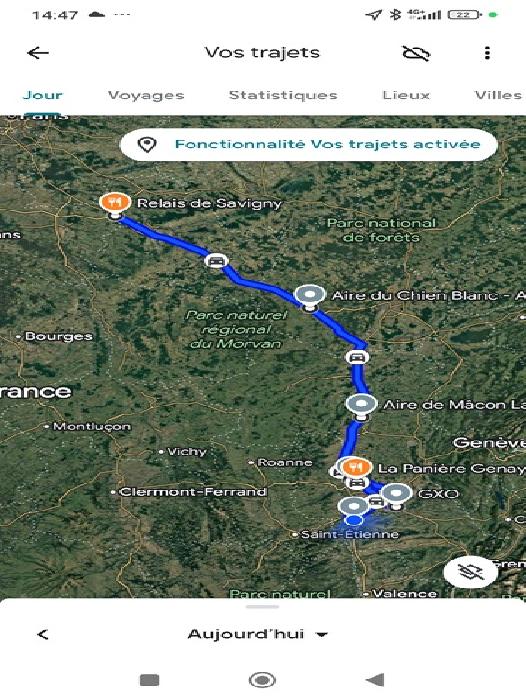Tap the GXO location marker
526x700 pixels.
point(396,494)
